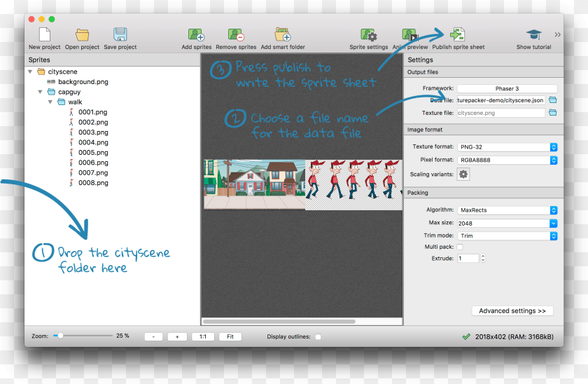Open the Pixel format dropdown

coord(507,160)
